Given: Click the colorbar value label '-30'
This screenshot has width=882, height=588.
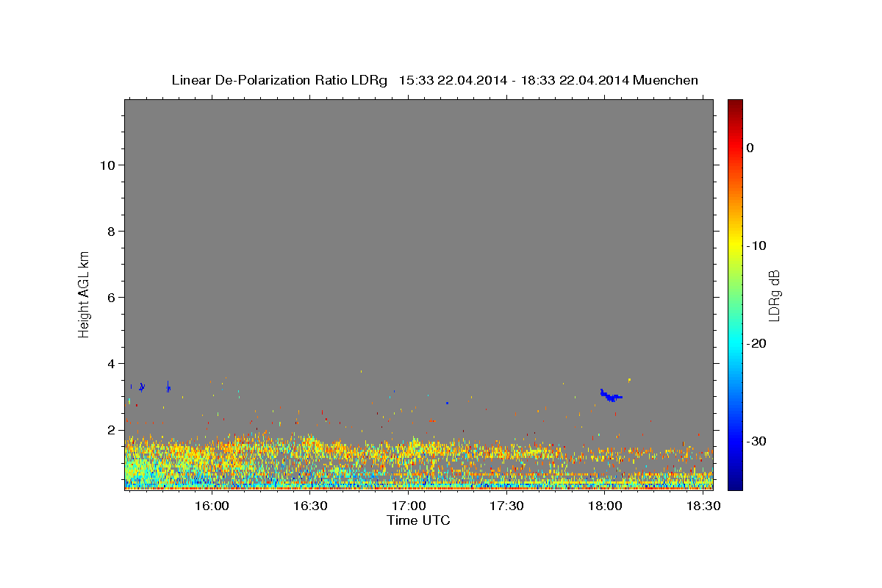Looking at the screenshot, I should coord(757,441).
